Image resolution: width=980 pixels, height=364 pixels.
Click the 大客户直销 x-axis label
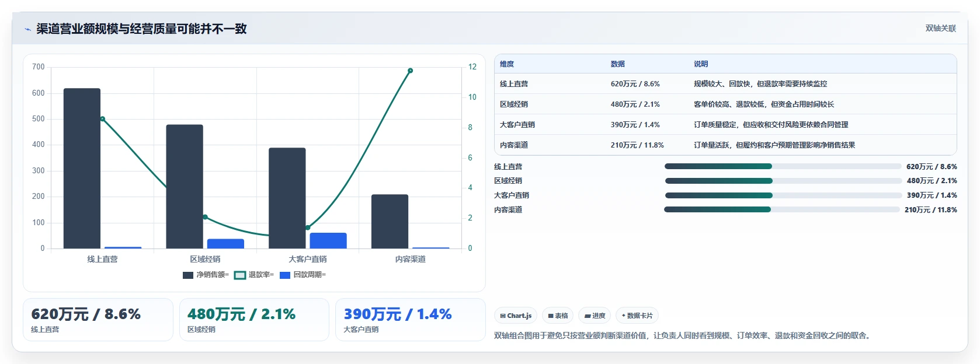(x=308, y=259)
